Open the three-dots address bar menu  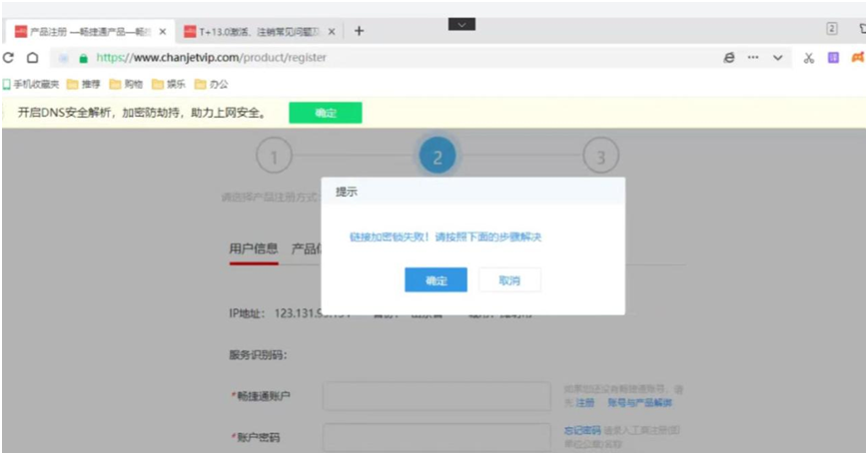point(753,58)
